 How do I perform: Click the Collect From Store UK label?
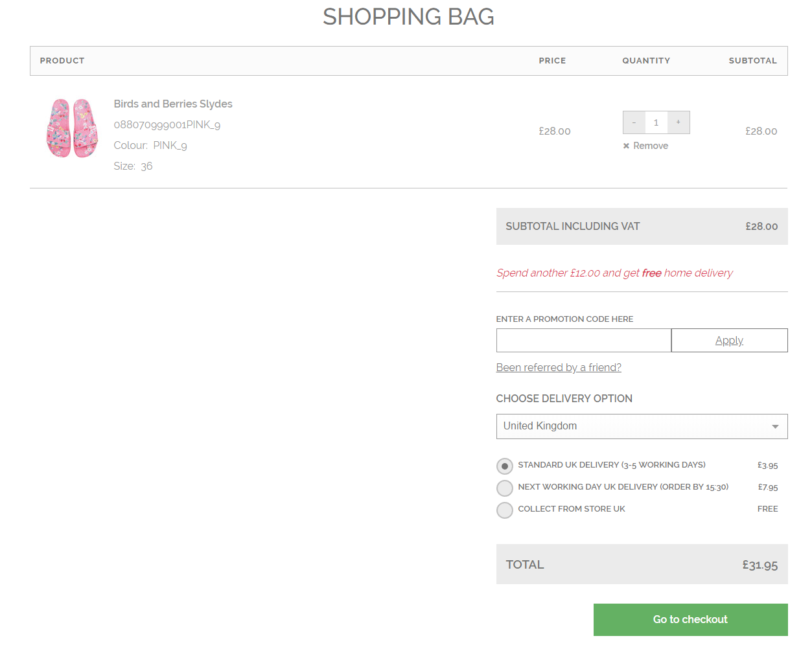[572, 509]
